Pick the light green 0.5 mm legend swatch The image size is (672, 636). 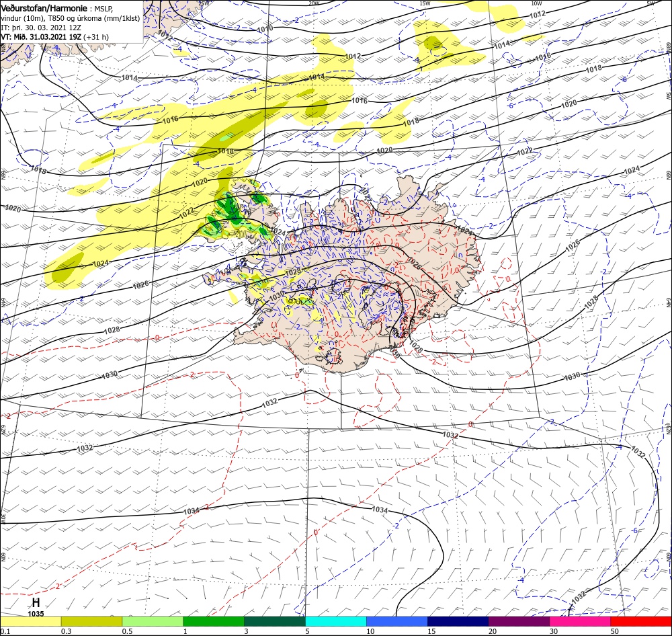[153, 622]
